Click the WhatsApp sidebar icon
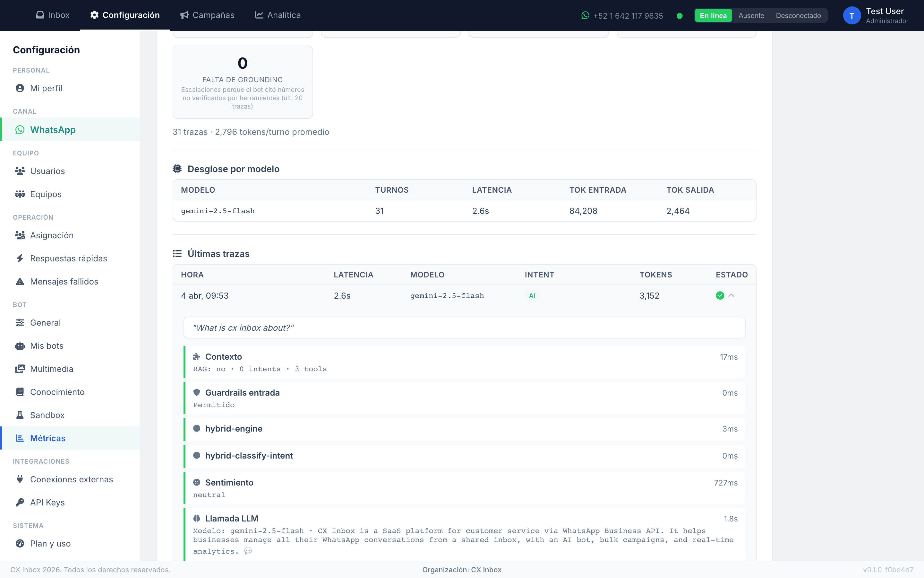This screenshot has height=578, width=924. [x=20, y=130]
